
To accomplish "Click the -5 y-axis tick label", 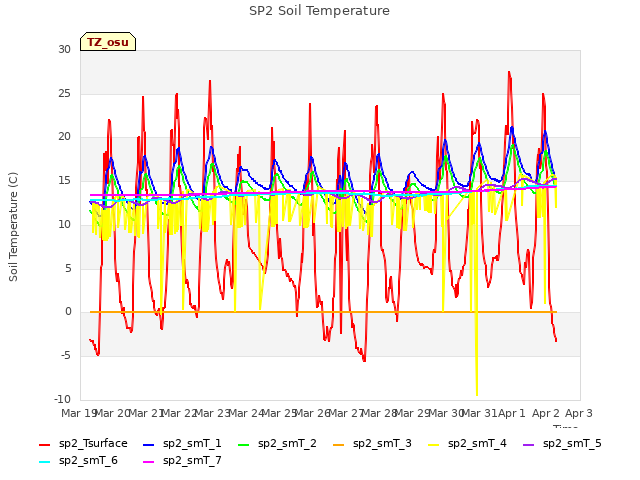I will 66,356.
